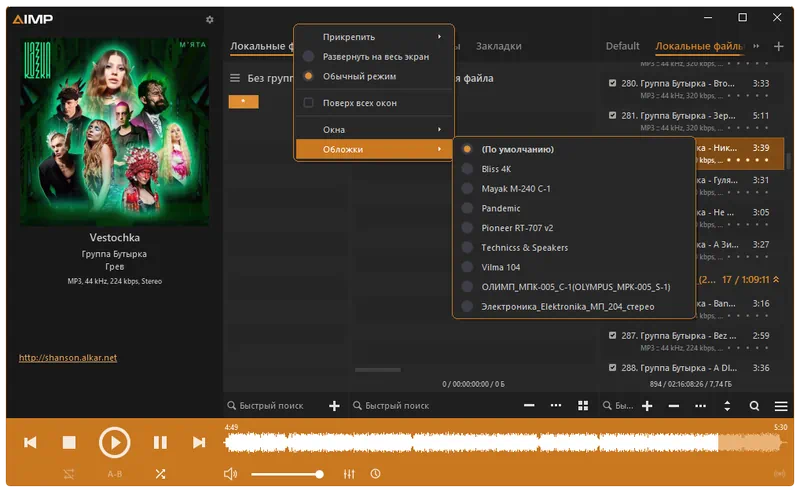Choose the Mayak M-240 C-1 skin
This screenshot has height=492, width=800.
(573, 189)
